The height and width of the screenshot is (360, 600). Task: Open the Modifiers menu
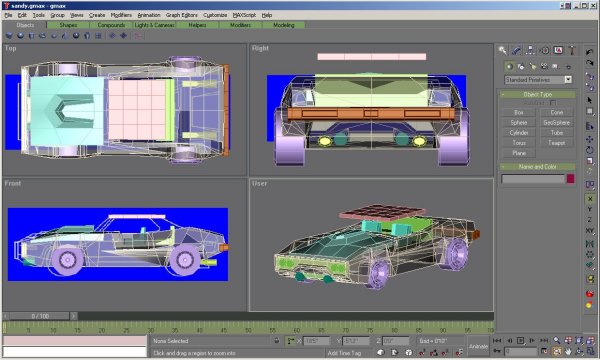(x=121, y=15)
